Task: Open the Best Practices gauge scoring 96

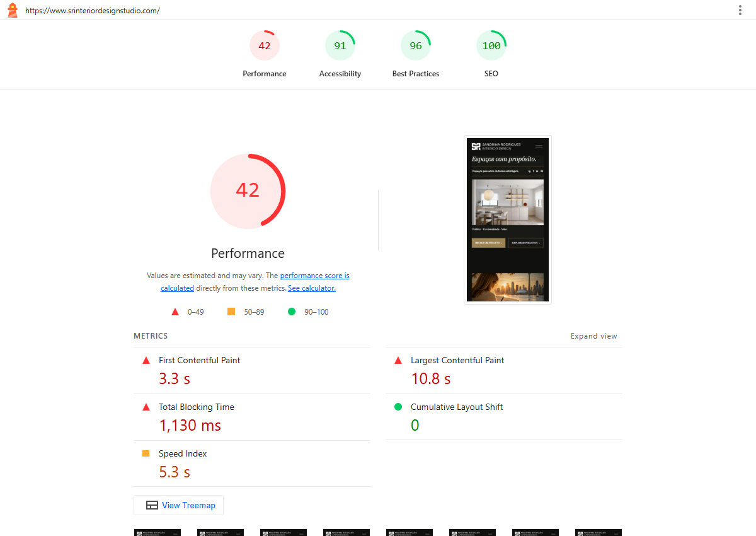Action: [416, 54]
